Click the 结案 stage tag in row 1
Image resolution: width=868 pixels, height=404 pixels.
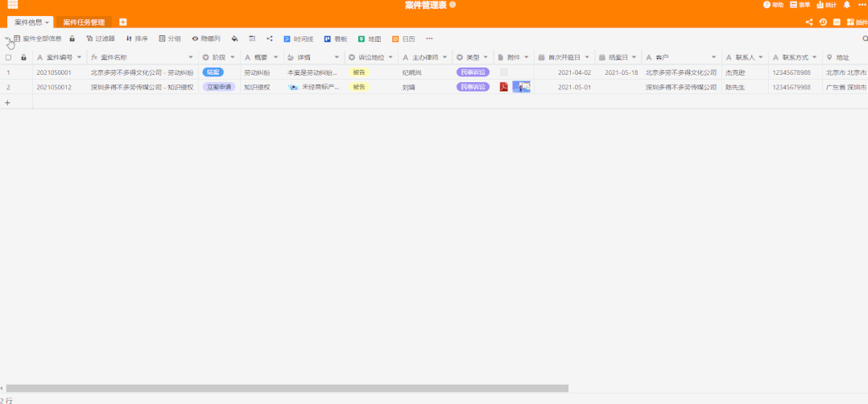click(213, 72)
